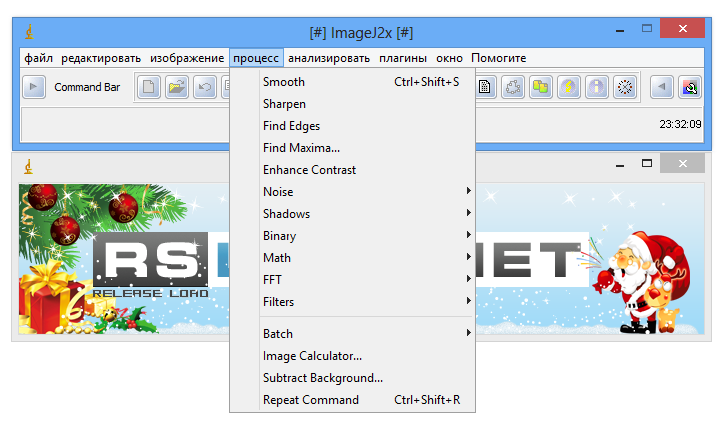
Task: Expand the Batch submenu
Action: [352, 334]
